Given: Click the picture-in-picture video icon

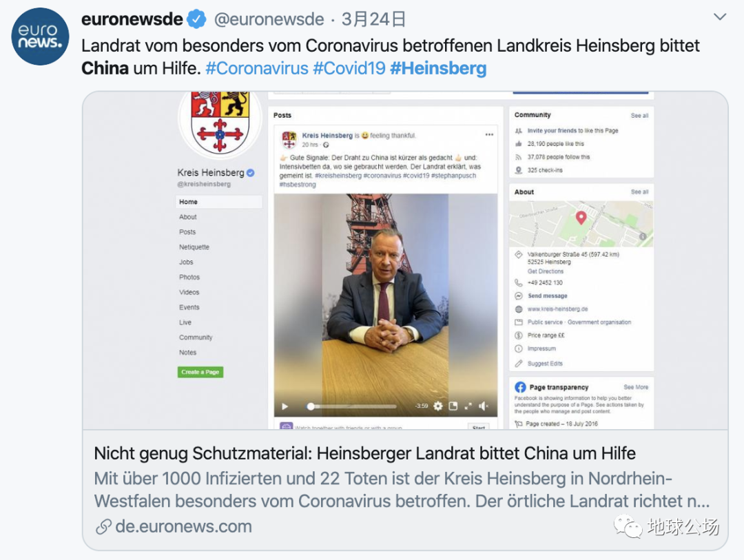Looking at the screenshot, I should click(x=453, y=406).
